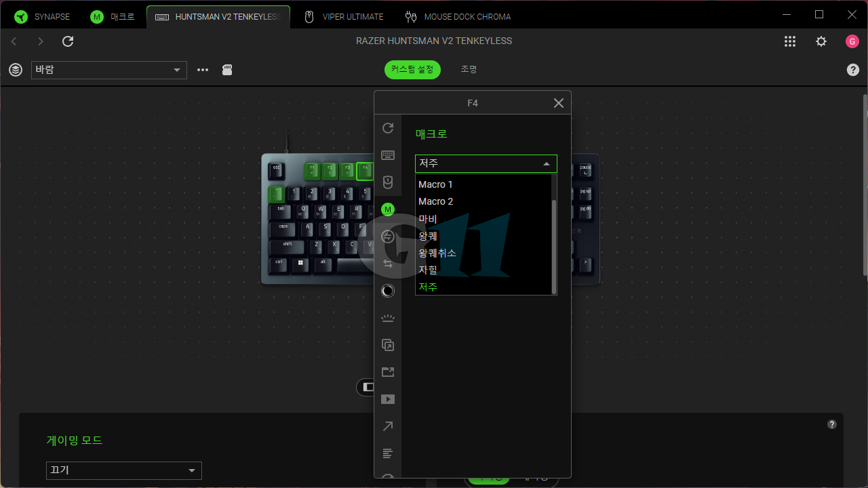Switch to the VIPER ULTIMATE tab
Viewport: 868px width, 488px height.
[x=344, y=17]
